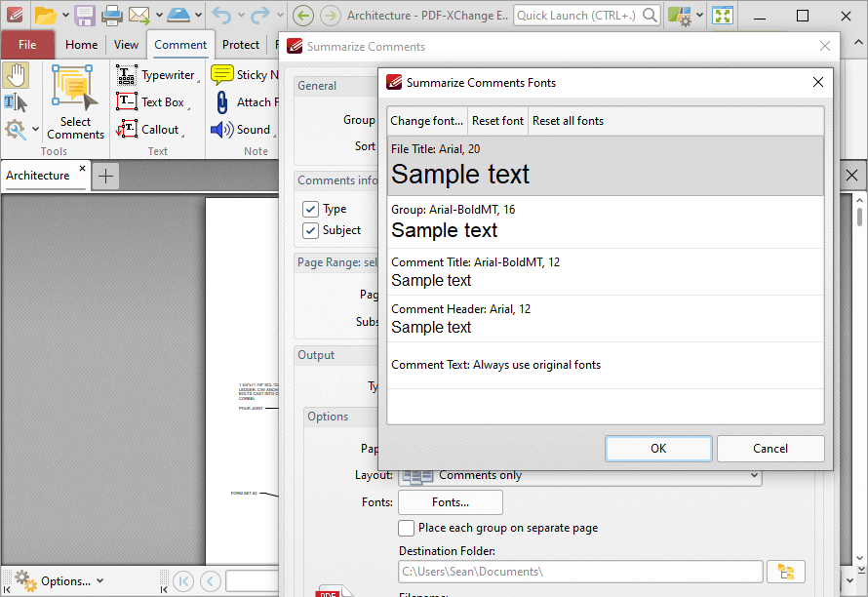Toggle the Type checkbox in Comments info
Screen dimensions: 868x597
pos(309,208)
